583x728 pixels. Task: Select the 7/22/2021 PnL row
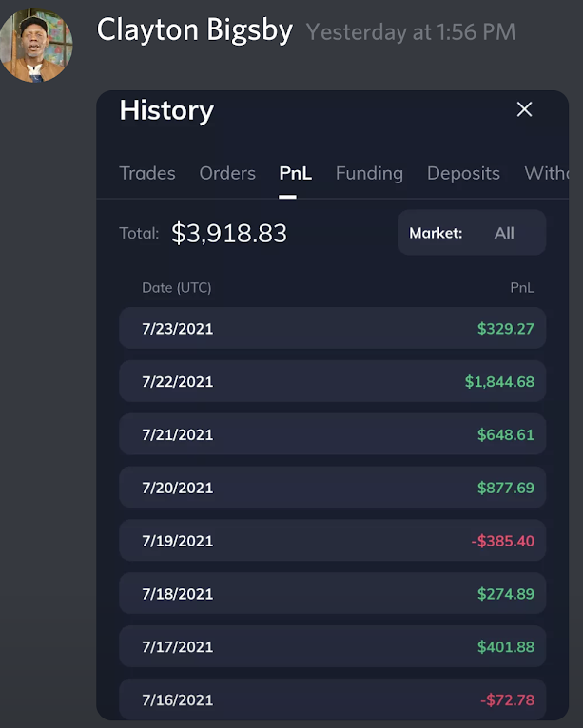pyautogui.click(x=332, y=381)
